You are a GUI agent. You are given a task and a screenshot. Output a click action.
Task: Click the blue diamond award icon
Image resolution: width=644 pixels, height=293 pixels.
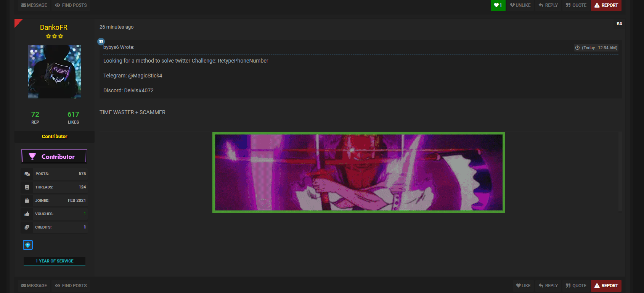28,245
